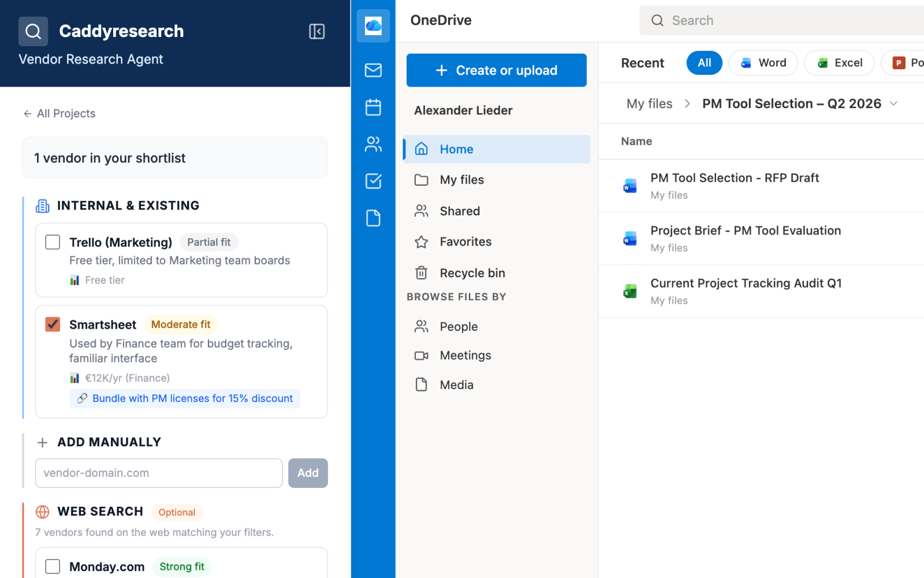
Task: Open Mail from the app rail
Action: pyautogui.click(x=373, y=70)
